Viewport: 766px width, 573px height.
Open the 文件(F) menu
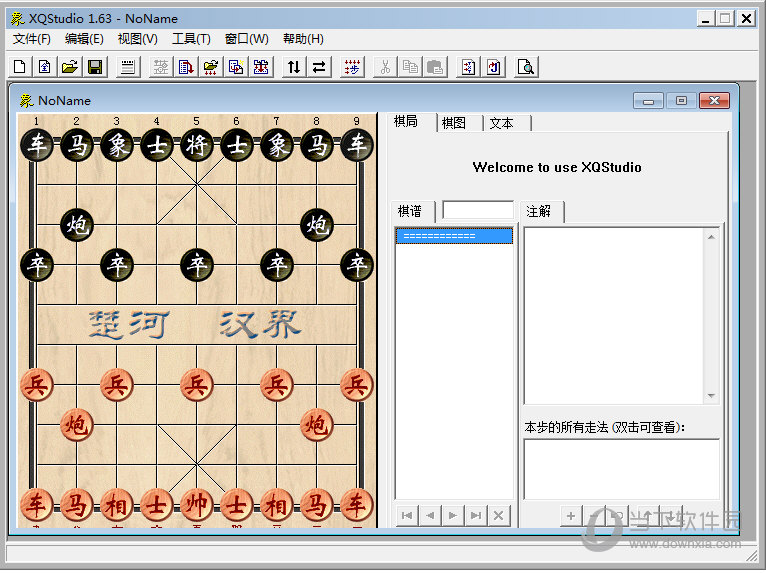tap(32, 39)
